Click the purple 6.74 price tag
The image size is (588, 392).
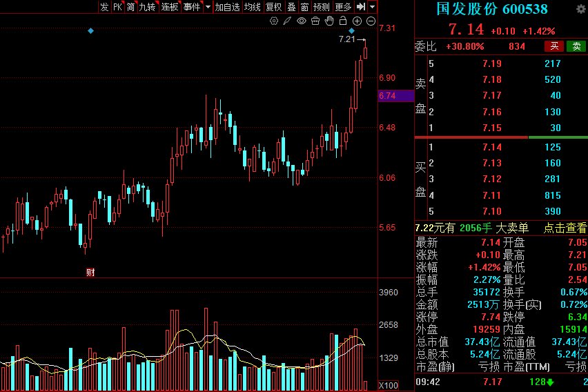(396, 96)
